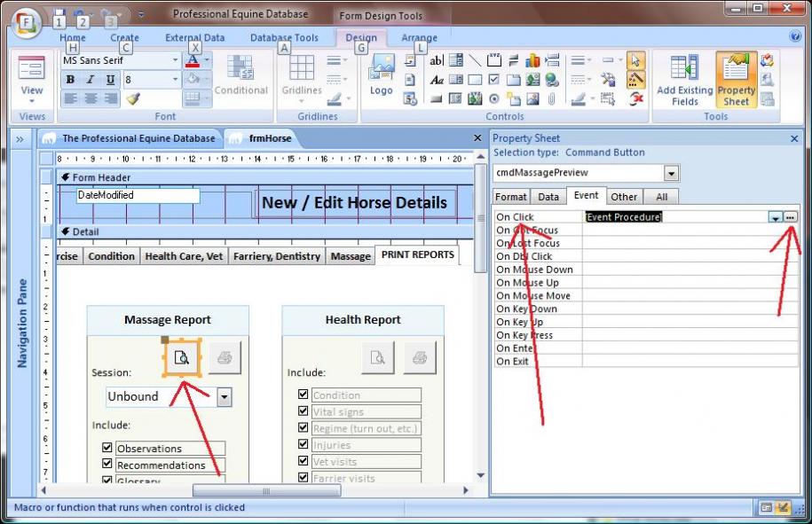Click the On Dbl Click property row

pyautogui.click(x=646, y=256)
